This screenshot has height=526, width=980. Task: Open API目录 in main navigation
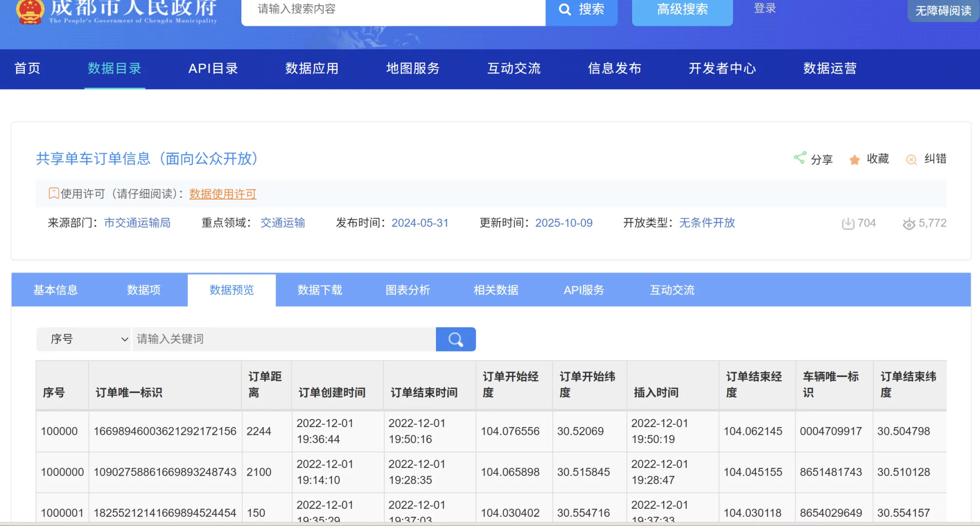pyautogui.click(x=213, y=69)
